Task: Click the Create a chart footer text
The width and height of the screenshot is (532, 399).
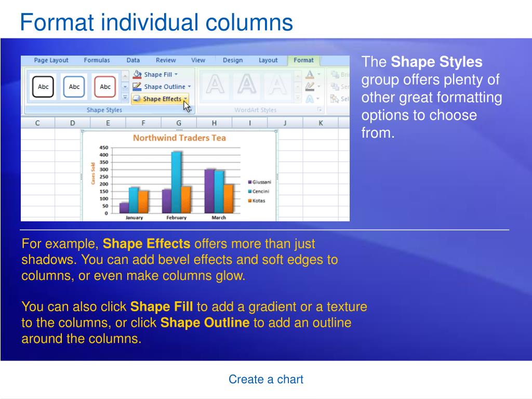Action: pos(265,379)
